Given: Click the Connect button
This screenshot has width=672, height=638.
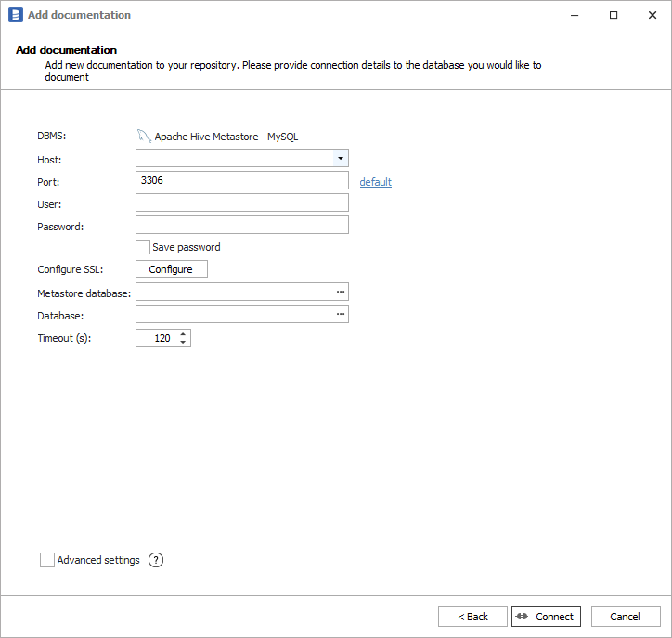Looking at the screenshot, I should tap(546, 617).
